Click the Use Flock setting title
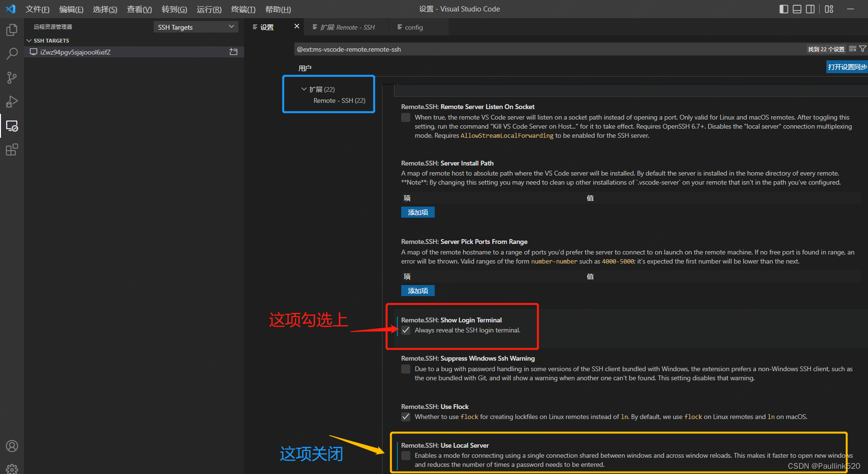Image resolution: width=868 pixels, height=474 pixels. pos(435,407)
